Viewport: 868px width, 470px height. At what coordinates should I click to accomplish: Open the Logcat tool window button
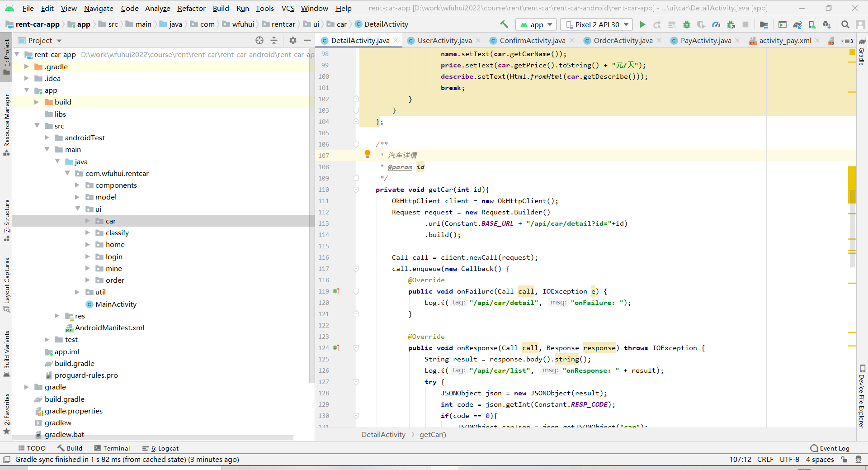point(161,448)
